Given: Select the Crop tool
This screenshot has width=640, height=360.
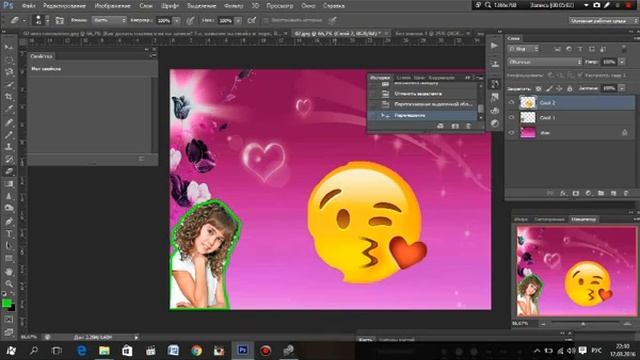Looking at the screenshot, I should (x=9, y=97).
